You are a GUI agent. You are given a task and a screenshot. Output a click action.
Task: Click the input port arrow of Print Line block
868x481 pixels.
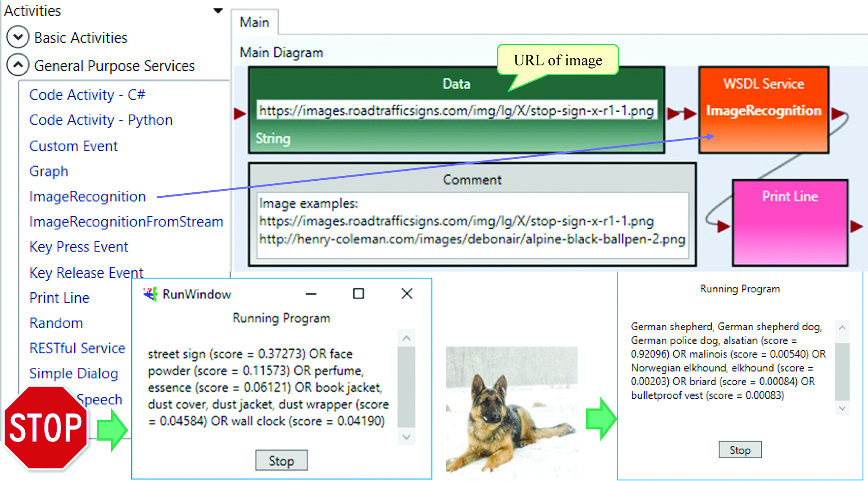tap(723, 227)
